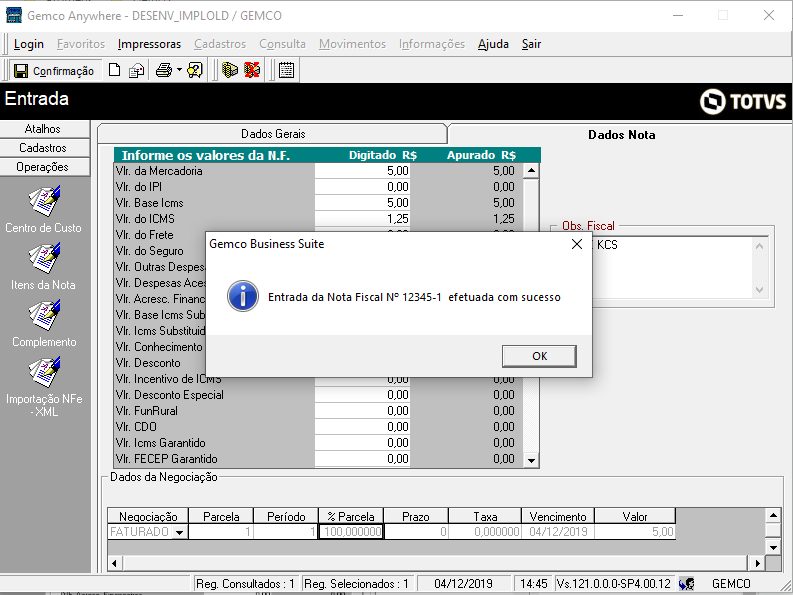Image resolution: width=793 pixels, height=595 pixels.
Task: Click the blue information icon in dialog
Action: (243, 296)
